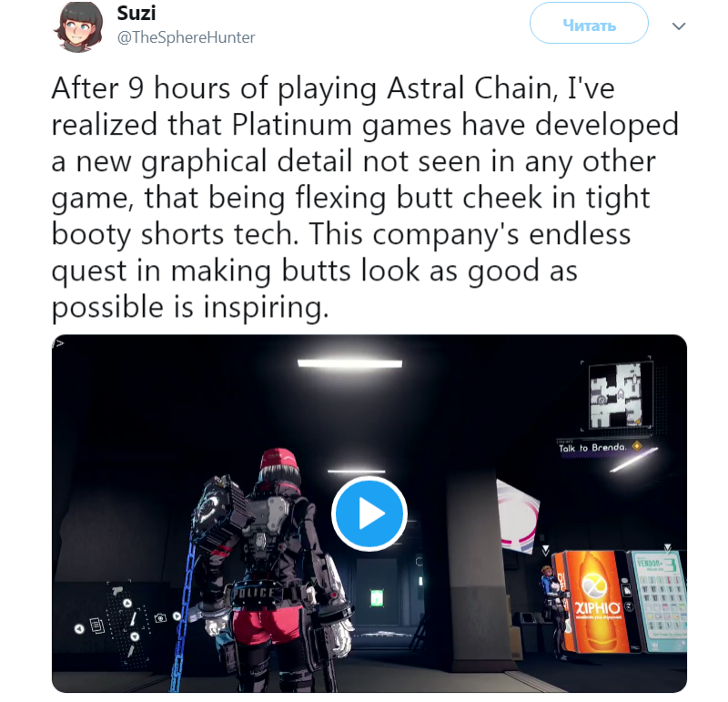The image size is (728, 702).
Task: Click the left arrow circle in HUD
Action: [x=79, y=629]
